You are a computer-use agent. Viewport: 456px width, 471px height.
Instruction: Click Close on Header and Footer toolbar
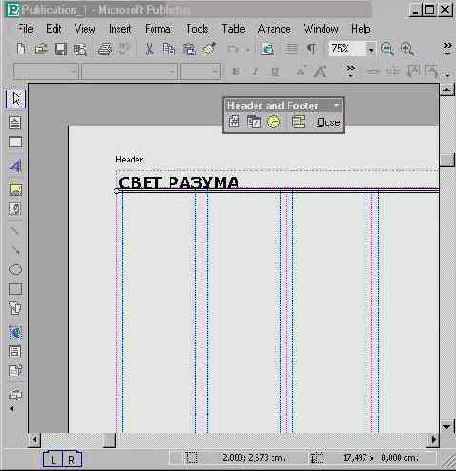[328, 122]
